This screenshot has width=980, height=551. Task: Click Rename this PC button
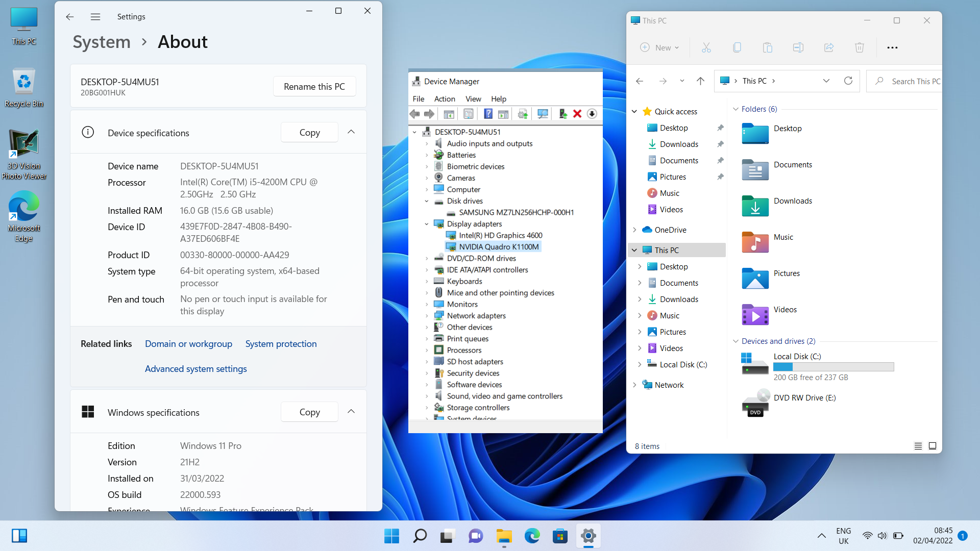tap(314, 87)
